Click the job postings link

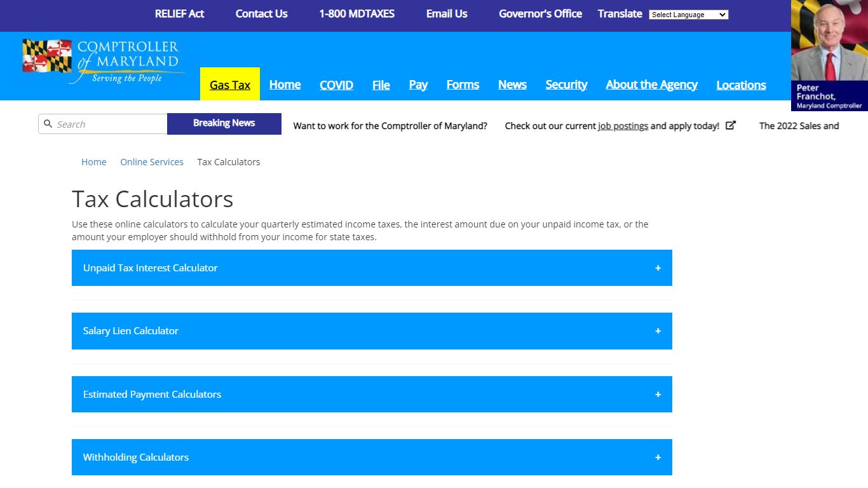(623, 126)
